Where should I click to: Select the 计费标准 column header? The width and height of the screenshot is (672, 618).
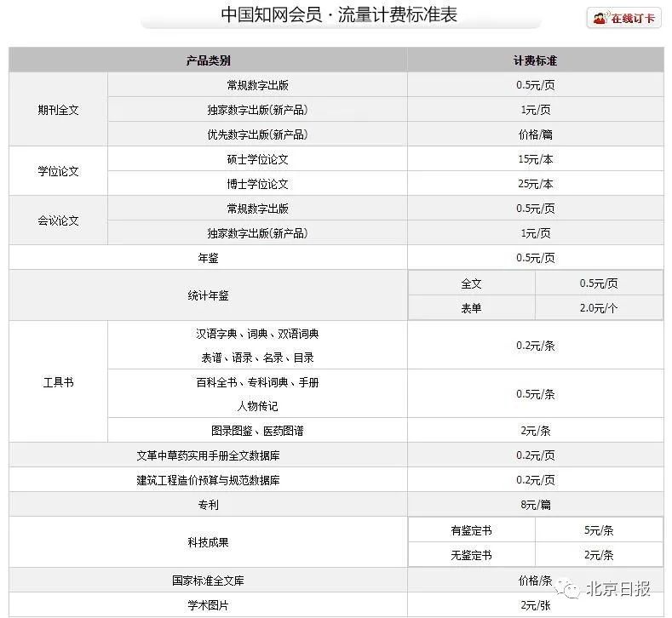[x=535, y=60]
